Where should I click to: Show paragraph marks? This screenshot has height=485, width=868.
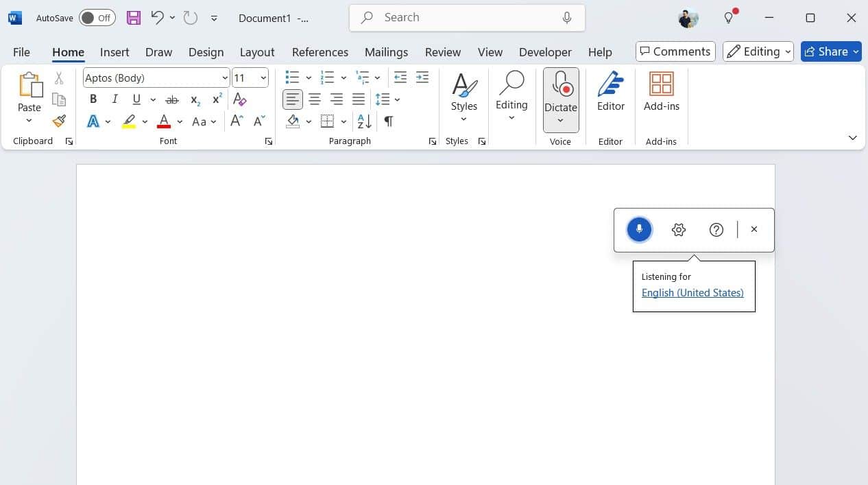click(x=388, y=121)
